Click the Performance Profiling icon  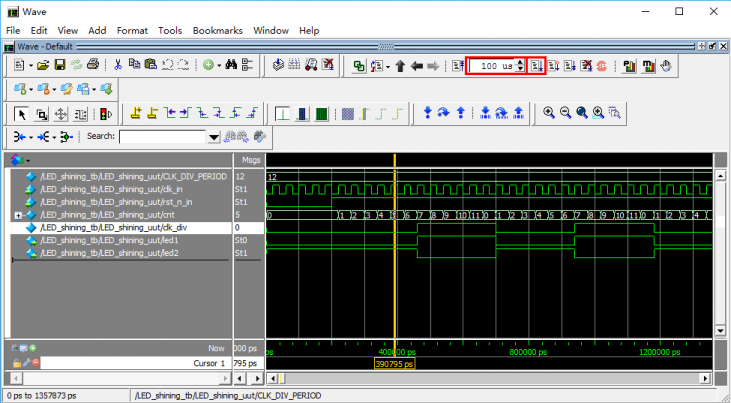pos(629,66)
